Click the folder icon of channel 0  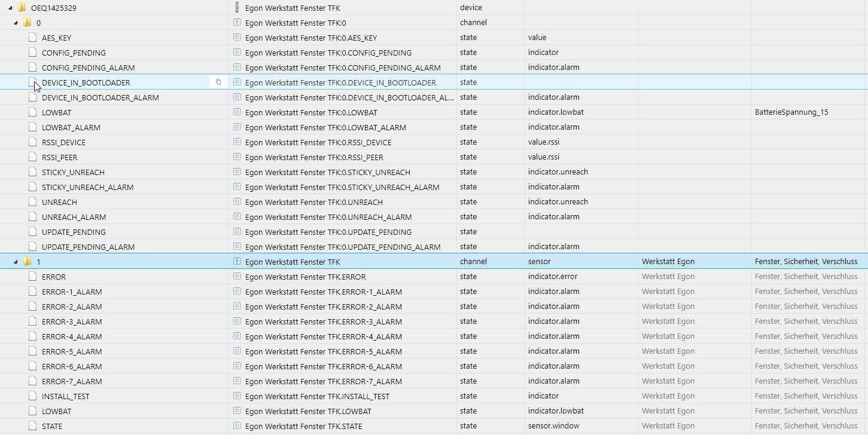click(x=28, y=23)
